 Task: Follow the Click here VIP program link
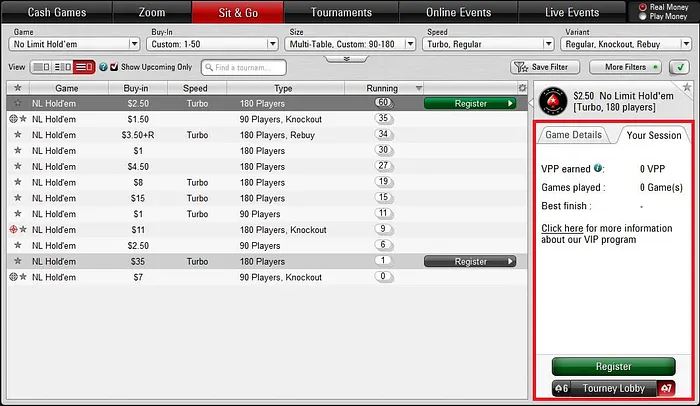click(562, 228)
